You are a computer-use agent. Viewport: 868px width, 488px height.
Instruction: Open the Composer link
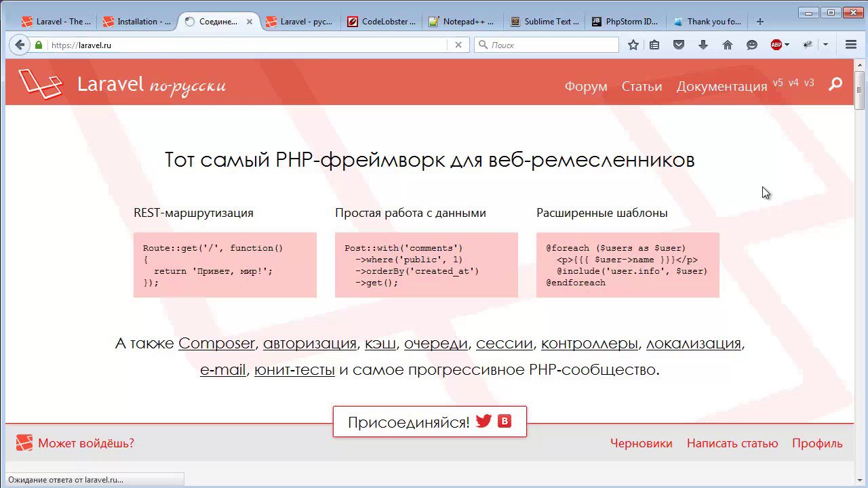[216, 343]
